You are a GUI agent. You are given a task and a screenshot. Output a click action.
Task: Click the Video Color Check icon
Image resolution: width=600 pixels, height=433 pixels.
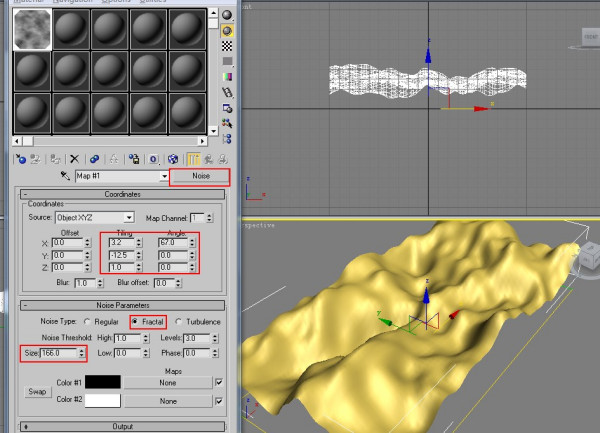[x=227, y=77]
